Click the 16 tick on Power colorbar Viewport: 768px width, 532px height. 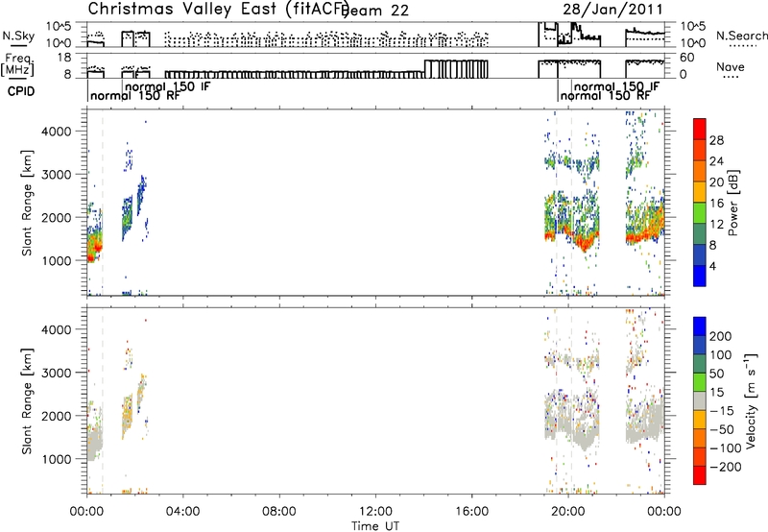click(716, 204)
